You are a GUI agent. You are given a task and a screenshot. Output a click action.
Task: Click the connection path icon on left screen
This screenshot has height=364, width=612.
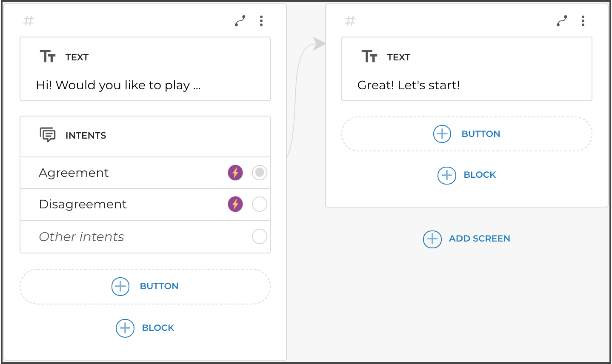click(x=240, y=21)
